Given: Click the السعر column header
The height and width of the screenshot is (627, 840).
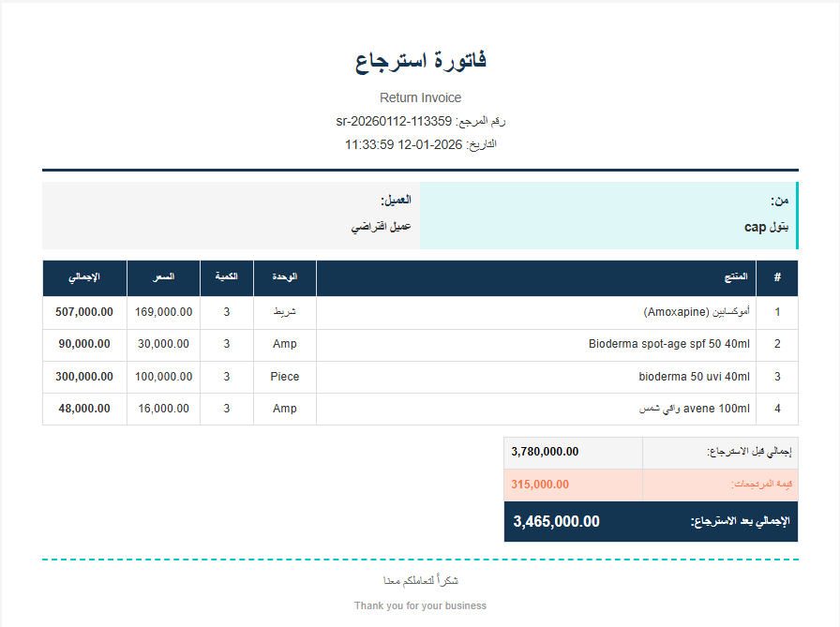Looking at the screenshot, I should click(x=163, y=276).
